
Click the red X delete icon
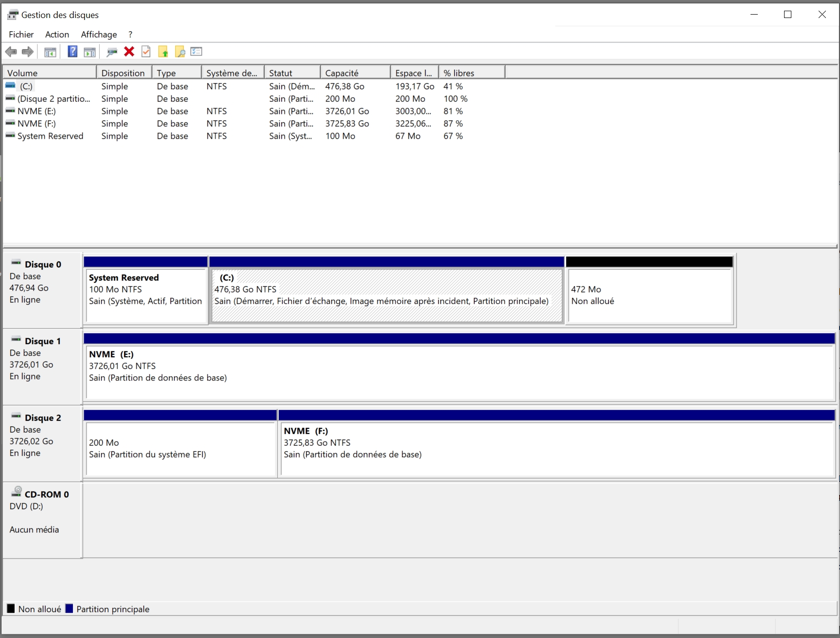(129, 52)
